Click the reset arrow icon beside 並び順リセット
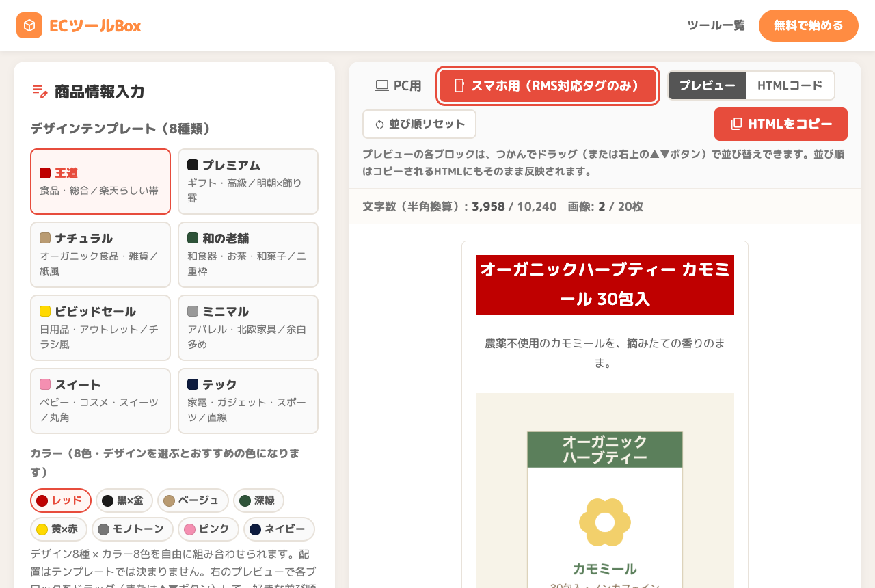The width and height of the screenshot is (875, 588). click(x=380, y=124)
